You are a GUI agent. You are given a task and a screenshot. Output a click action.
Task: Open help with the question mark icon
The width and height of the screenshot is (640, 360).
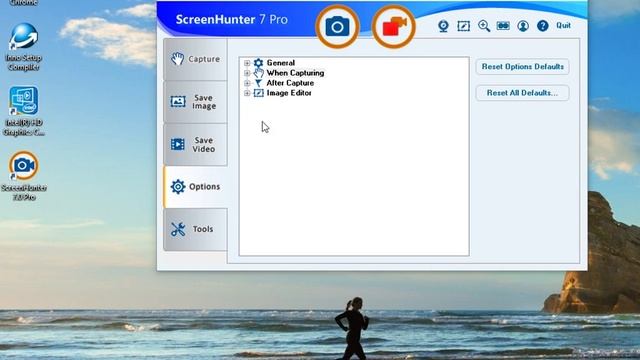[542, 26]
